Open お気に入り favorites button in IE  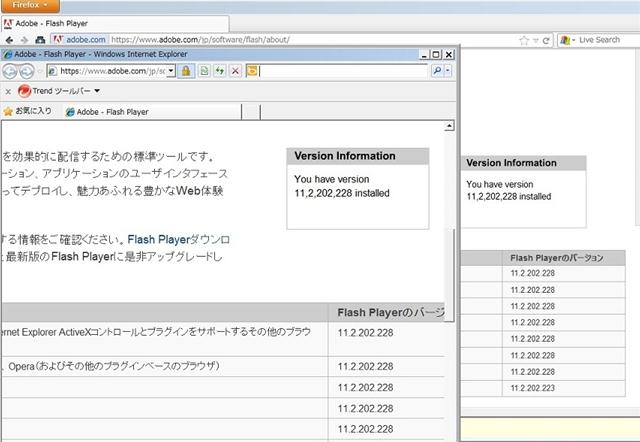(x=27, y=111)
